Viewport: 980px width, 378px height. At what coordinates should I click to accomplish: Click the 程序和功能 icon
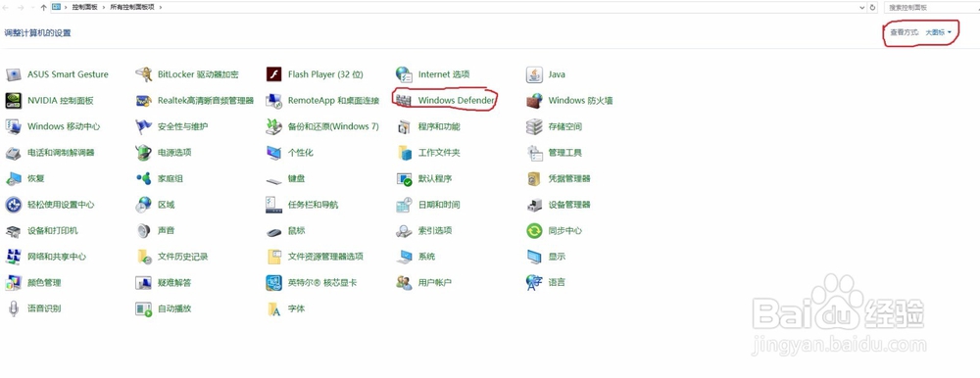tap(405, 127)
